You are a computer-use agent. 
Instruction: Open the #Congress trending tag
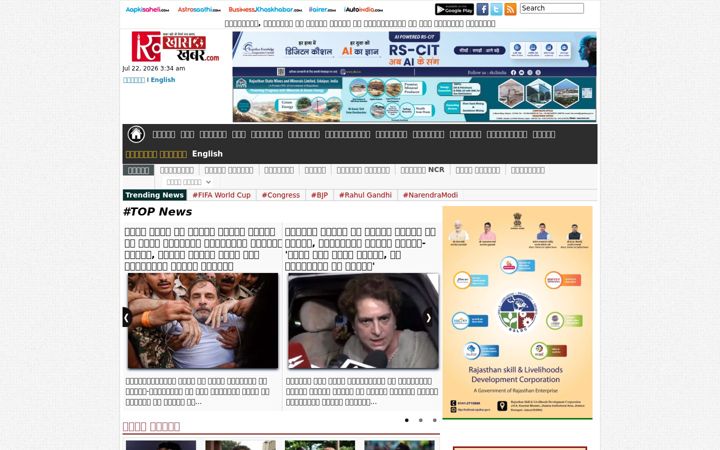[281, 195]
